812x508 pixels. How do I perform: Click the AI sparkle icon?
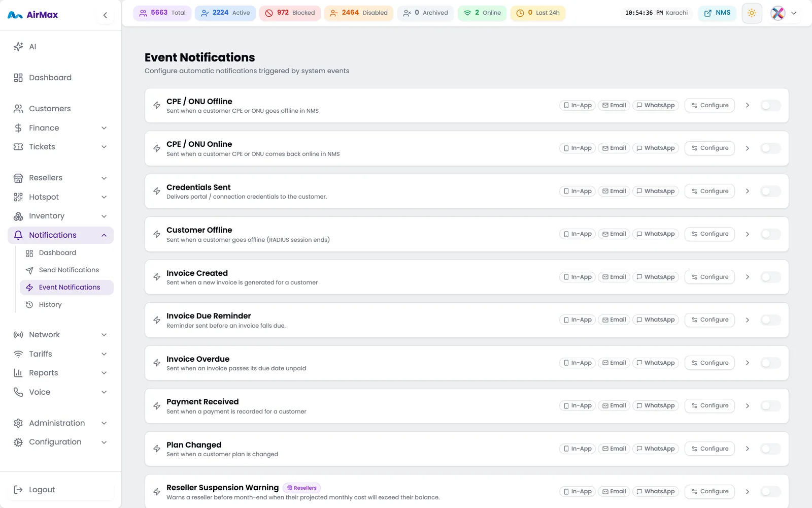[x=18, y=47]
